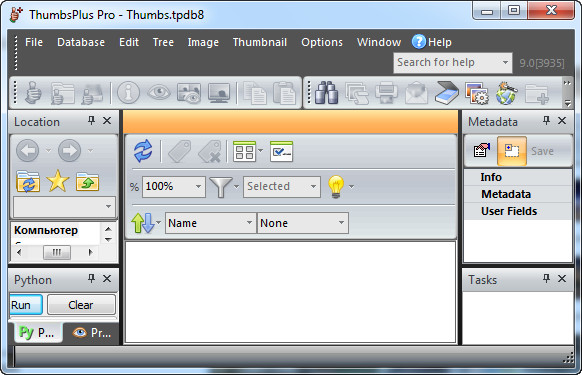Click the Clear button in Python panel

pos(81,305)
